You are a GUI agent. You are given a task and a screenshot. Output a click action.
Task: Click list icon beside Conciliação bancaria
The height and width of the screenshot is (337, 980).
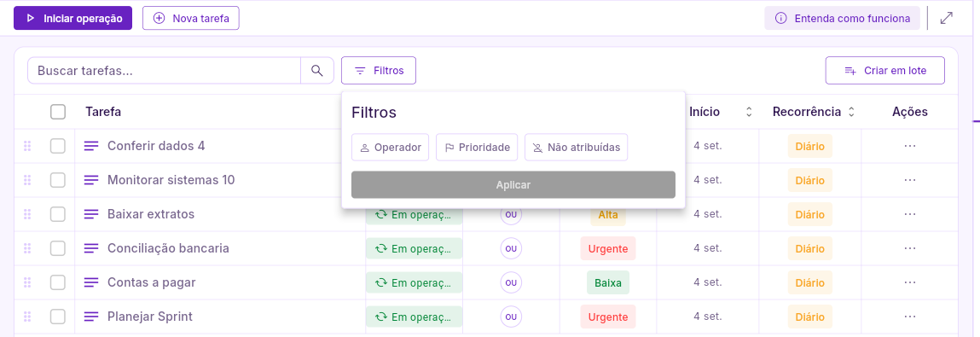(91, 248)
